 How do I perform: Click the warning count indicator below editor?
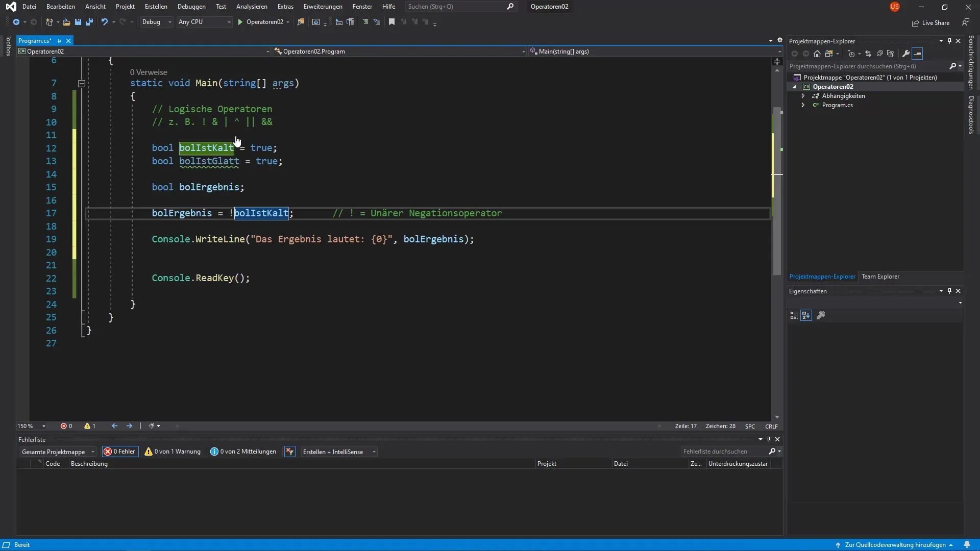[90, 426]
